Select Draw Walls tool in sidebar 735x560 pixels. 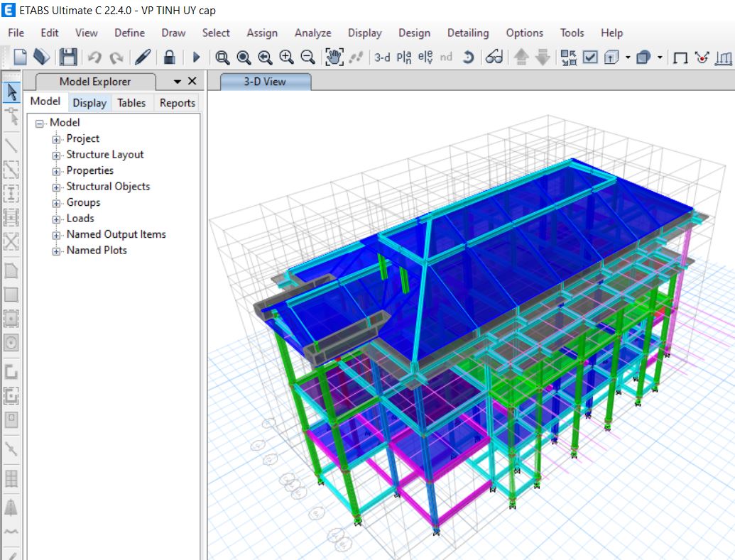[11, 372]
